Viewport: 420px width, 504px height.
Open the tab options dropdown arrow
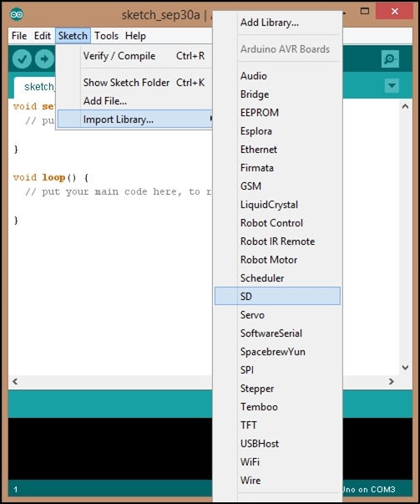pyautogui.click(x=392, y=85)
